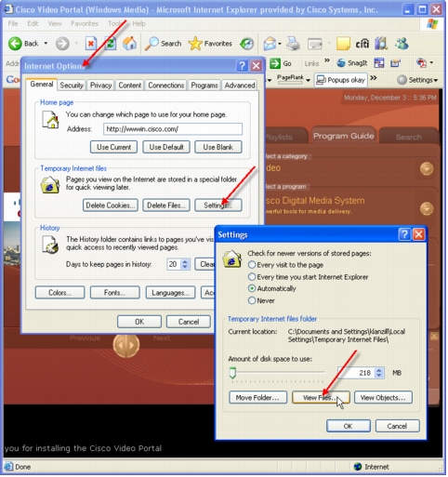Click the disk space slider thumb
Viewport: 448px width, 477px height.
(x=232, y=373)
